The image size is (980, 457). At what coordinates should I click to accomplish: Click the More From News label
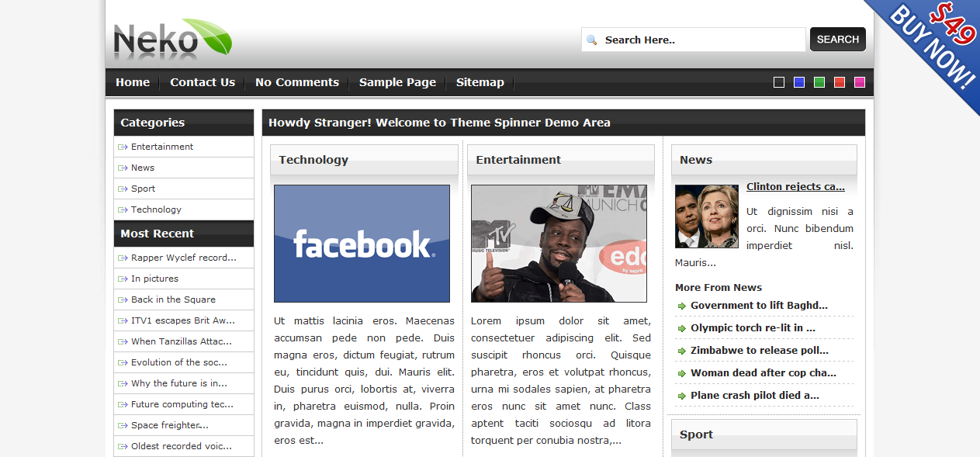[x=719, y=288]
